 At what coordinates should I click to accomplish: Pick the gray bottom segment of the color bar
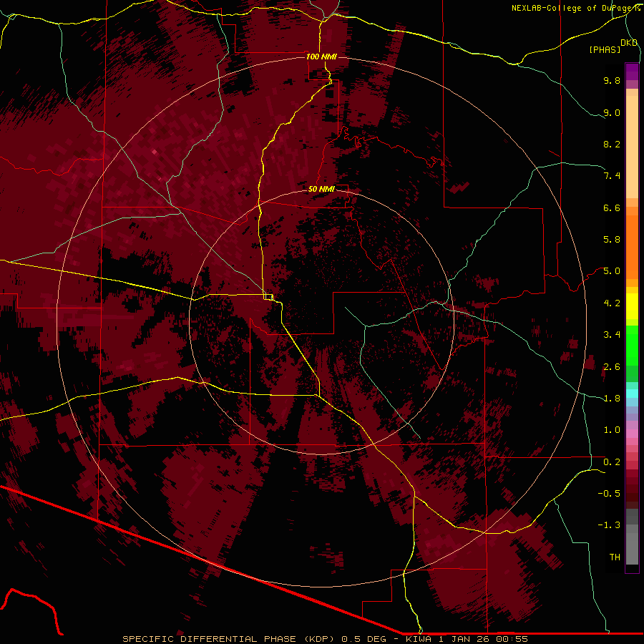(x=632, y=546)
